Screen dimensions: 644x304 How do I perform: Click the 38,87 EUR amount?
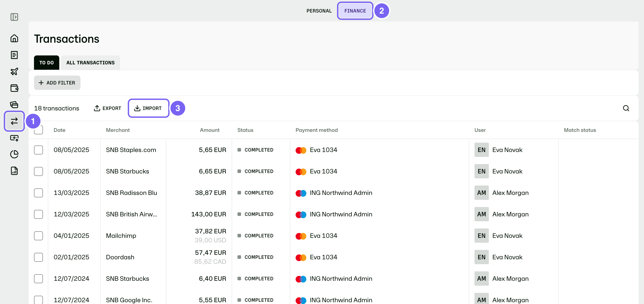coord(210,193)
